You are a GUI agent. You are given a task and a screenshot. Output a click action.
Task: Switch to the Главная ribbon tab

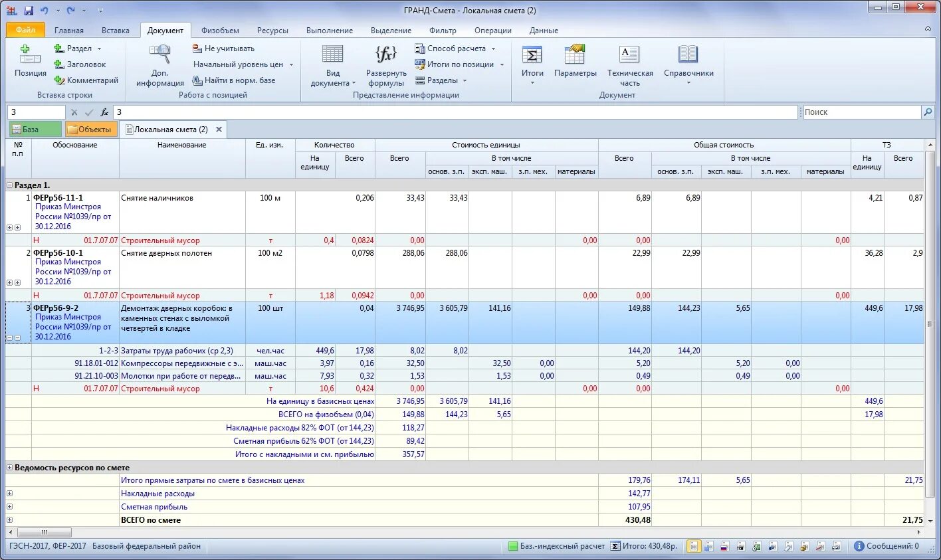click(x=69, y=31)
